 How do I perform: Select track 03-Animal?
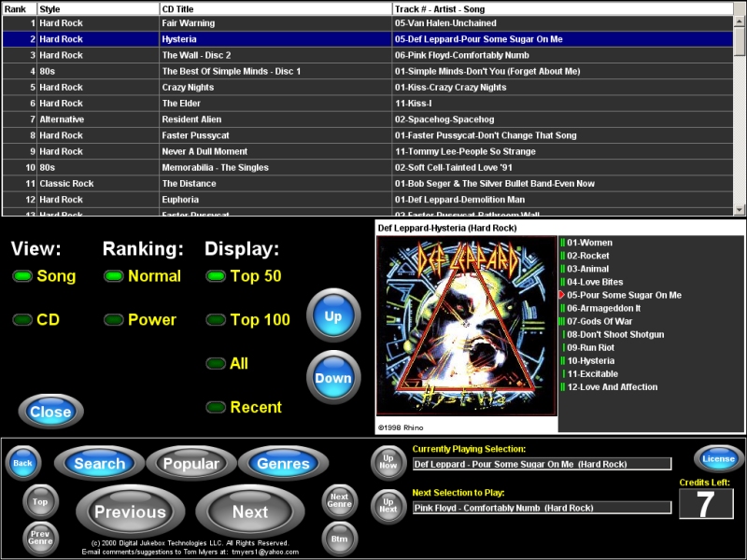click(x=587, y=269)
